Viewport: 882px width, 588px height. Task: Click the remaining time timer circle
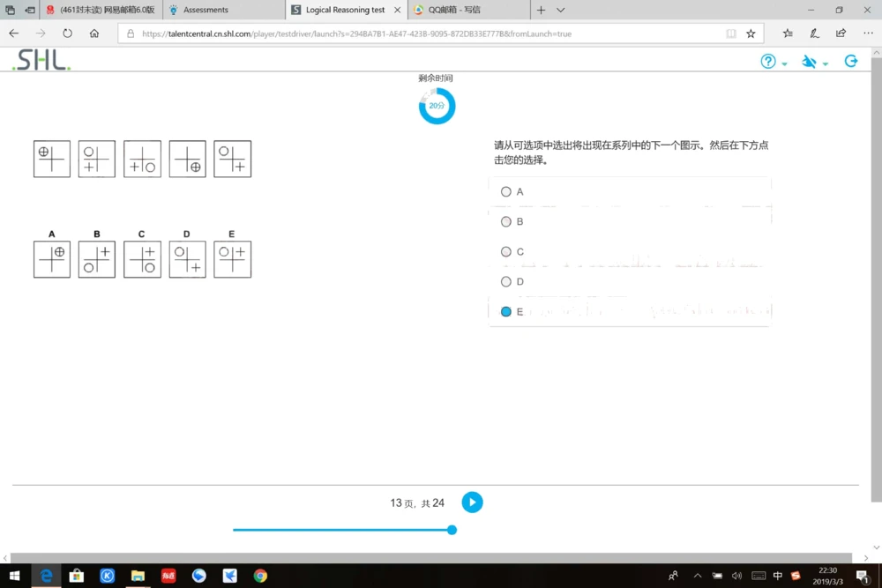click(x=437, y=105)
